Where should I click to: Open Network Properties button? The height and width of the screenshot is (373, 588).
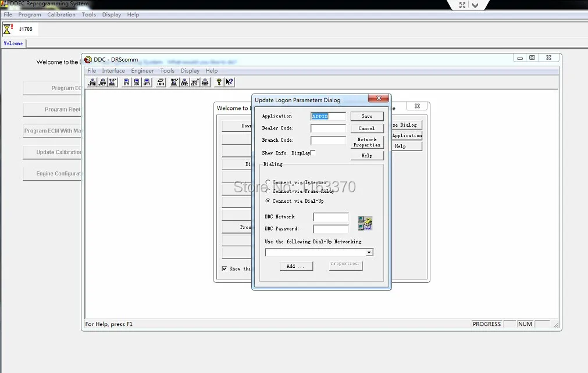click(x=367, y=142)
